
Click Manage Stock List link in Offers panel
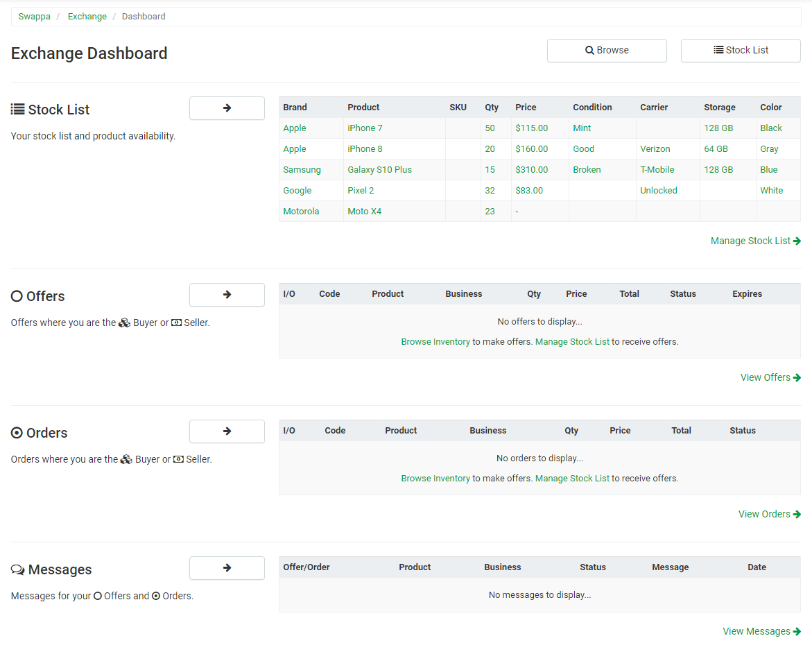tap(572, 342)
